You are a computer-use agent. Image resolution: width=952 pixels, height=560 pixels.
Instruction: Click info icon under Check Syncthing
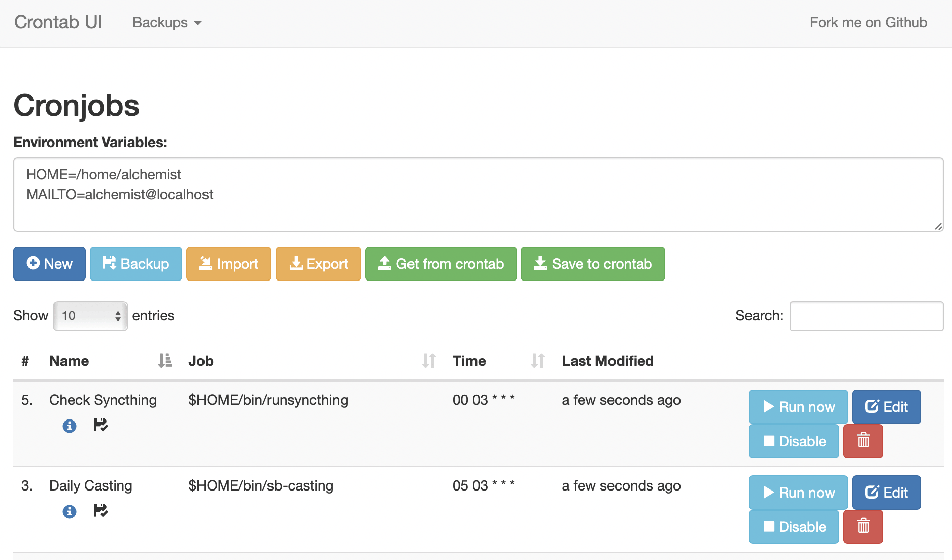point(70,426)
